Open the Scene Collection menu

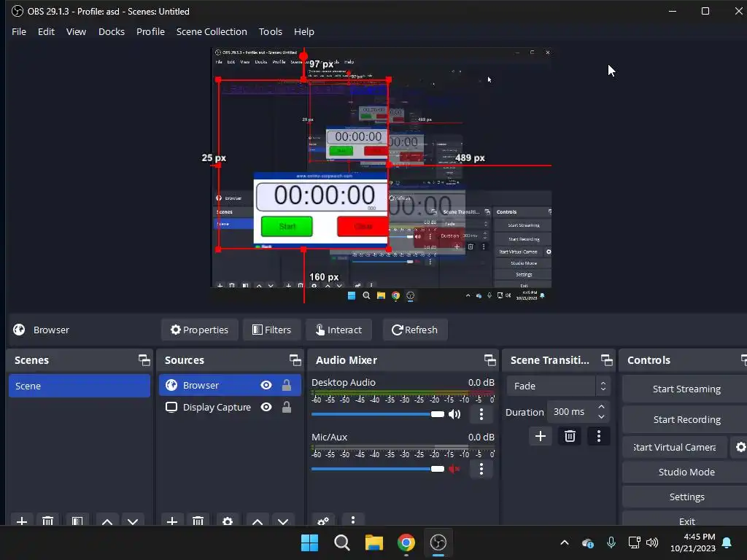(212, 31)
